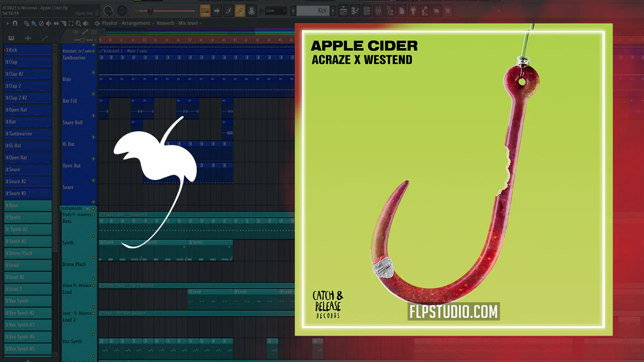Click the stamp icon in the top toolbar
The width and height of the screenshot is (644, 362).
pyautogui.click(x=252, y=11)
